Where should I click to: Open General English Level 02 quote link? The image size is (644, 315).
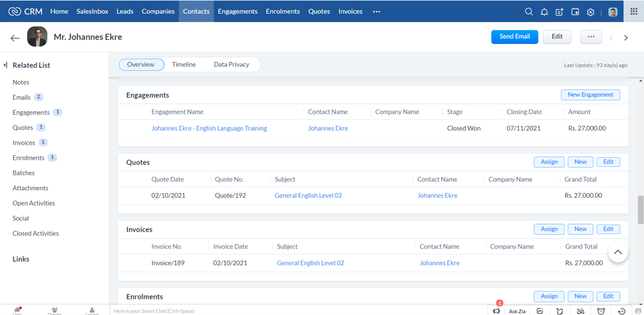308,196
